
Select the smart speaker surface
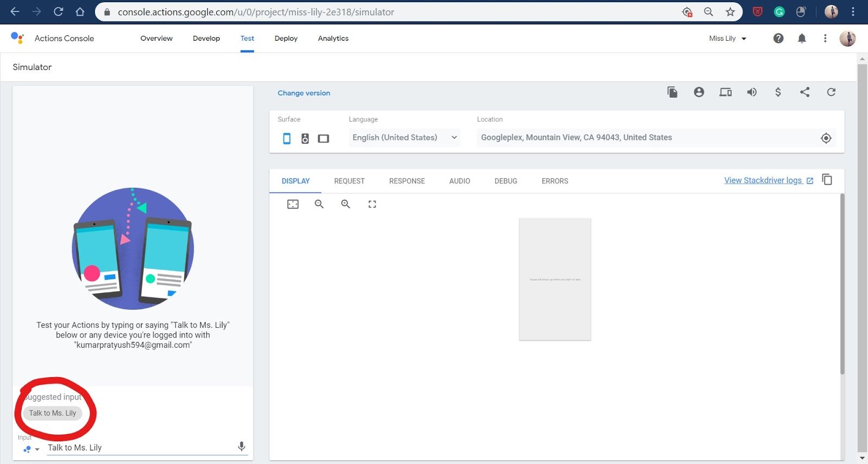coord(305,138)
